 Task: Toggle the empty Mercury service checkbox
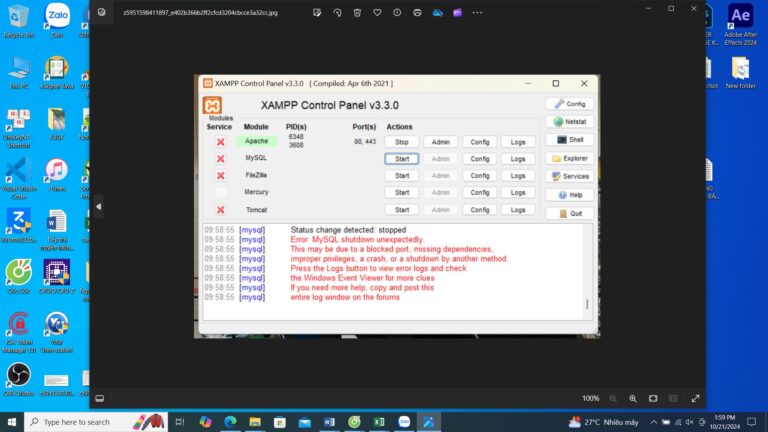(220, 192)
